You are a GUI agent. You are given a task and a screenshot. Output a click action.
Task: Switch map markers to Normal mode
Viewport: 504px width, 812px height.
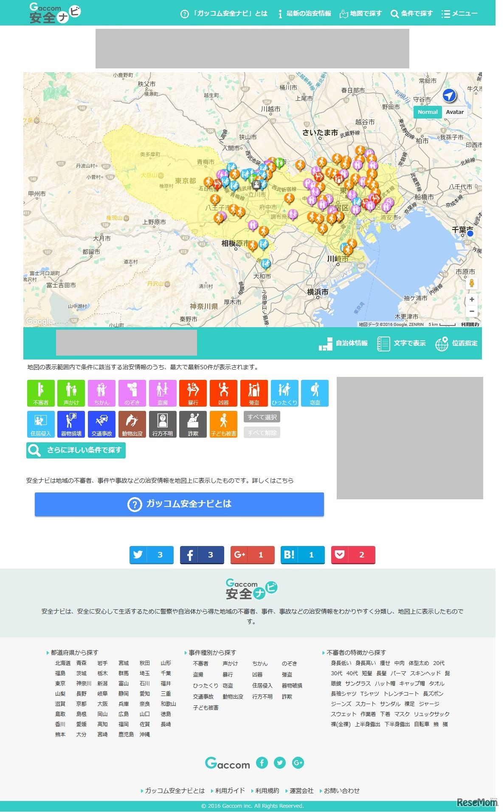pyautogui.click(x=428, y=112)
